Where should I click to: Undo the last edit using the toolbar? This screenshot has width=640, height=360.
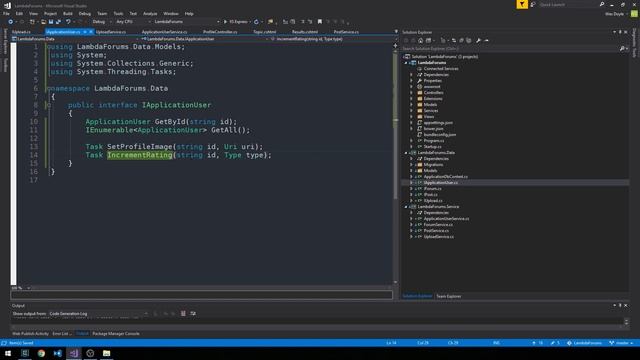point(68,22)
